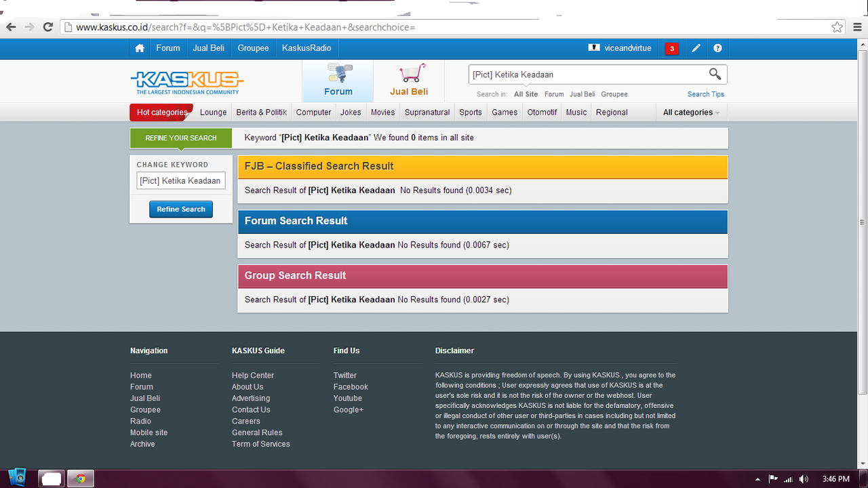Click the browser back arrow
This screenshot has height=488, width=868.
tap(11, 27)
